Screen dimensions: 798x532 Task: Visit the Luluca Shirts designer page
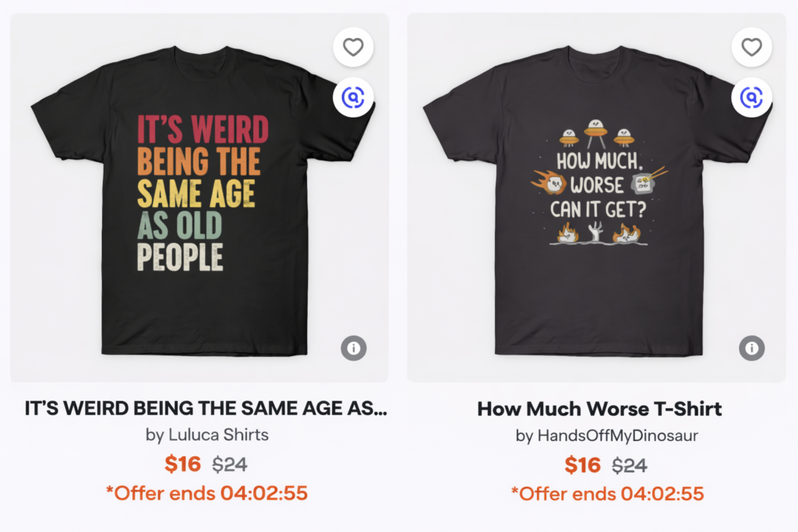point(207,435)
